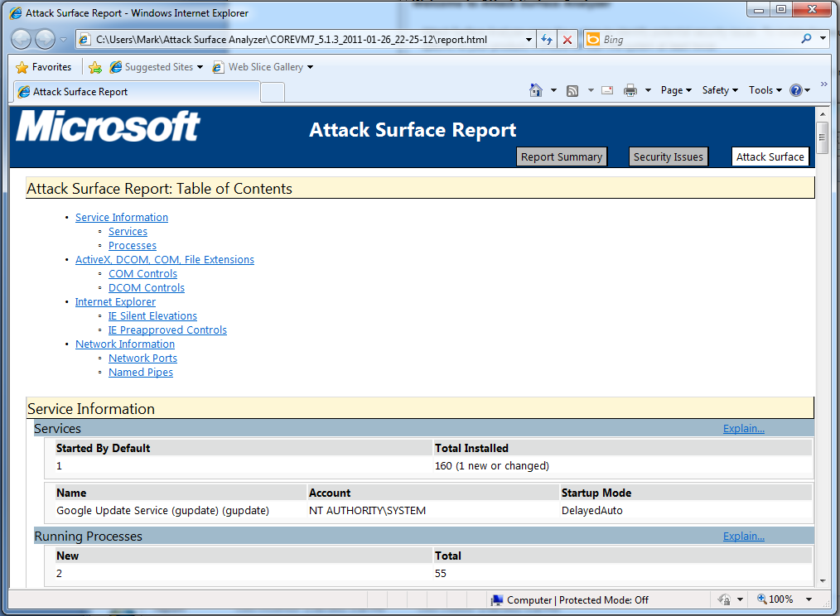Click the Bing search provider icon

pyautogui.click(x=593, y=40)
